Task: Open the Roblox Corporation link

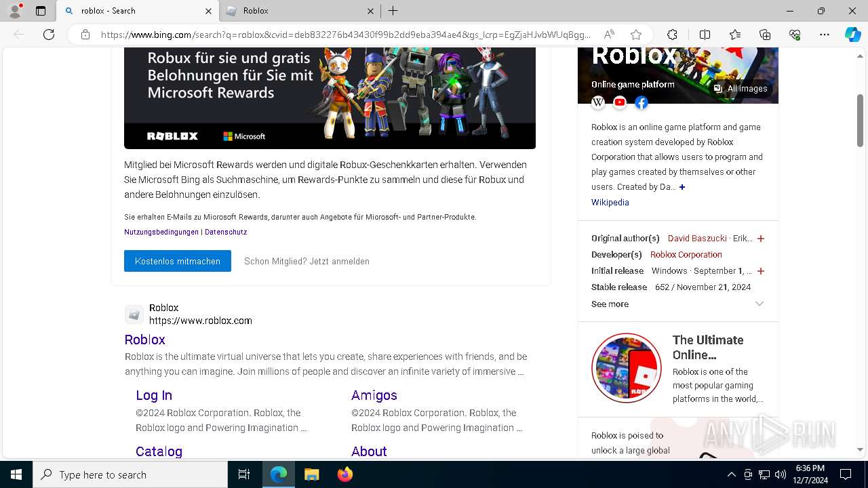Action: click(x=686, y=255)
